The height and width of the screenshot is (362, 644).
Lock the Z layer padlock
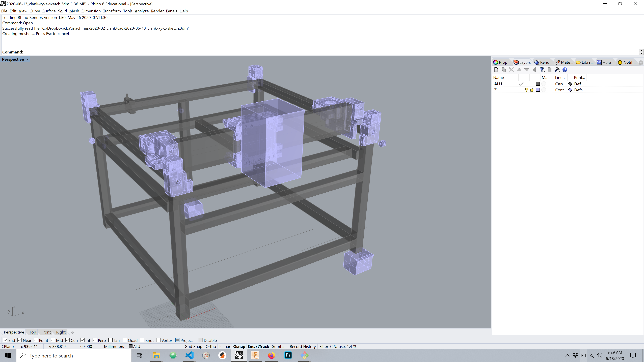(532, 90)
